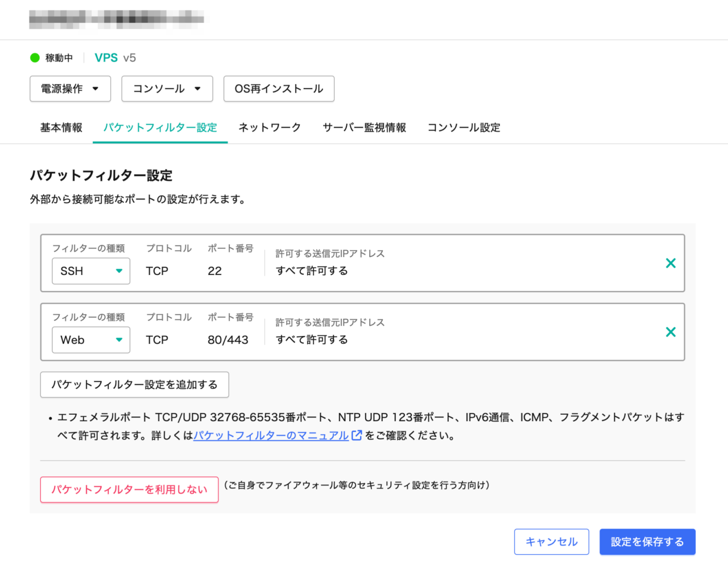Click the blurred server name heading
728x578 pixels.
pyautogui.click(x=117, y=19)
